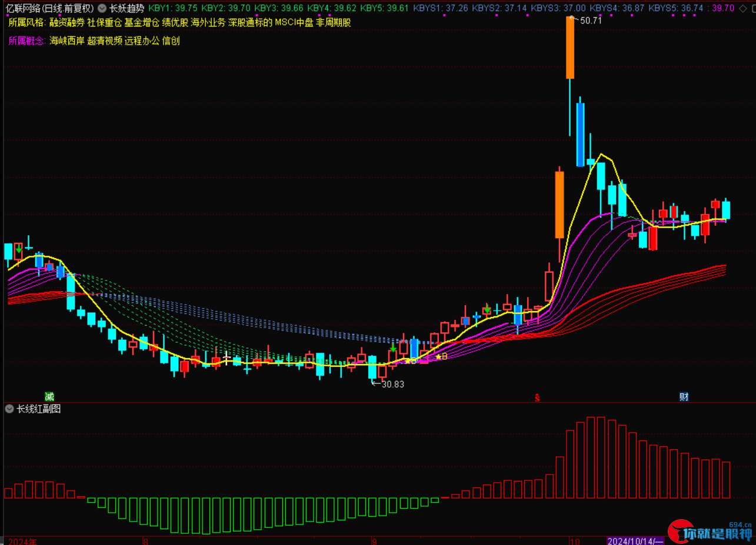Click the highlighted 2024/10/14/一 date label
This screenshot has height=545, width=756.
[x=636, y=541]
